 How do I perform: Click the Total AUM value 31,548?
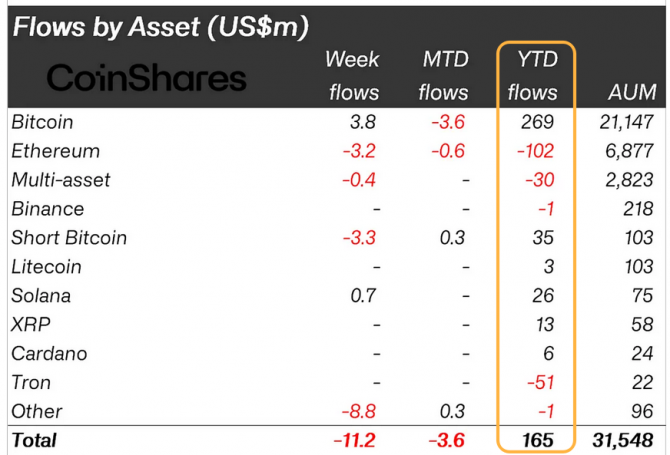[x=623, y=440]
